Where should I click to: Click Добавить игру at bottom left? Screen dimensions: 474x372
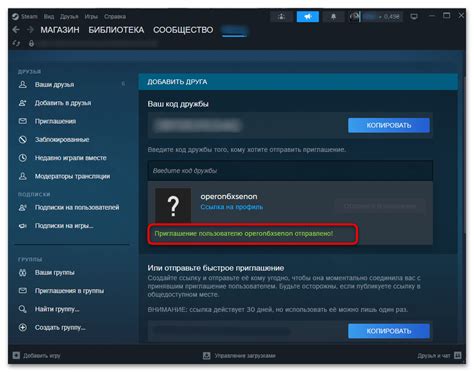click(37, 356)
